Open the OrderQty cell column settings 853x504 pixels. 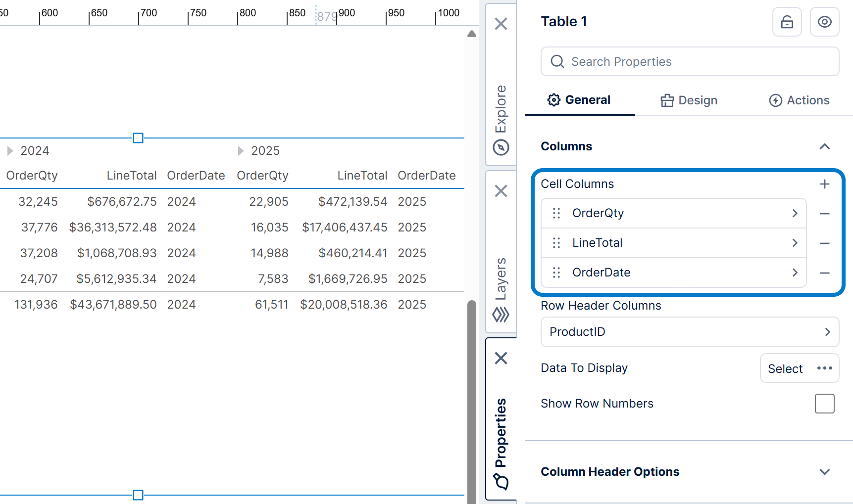point(674,213)
